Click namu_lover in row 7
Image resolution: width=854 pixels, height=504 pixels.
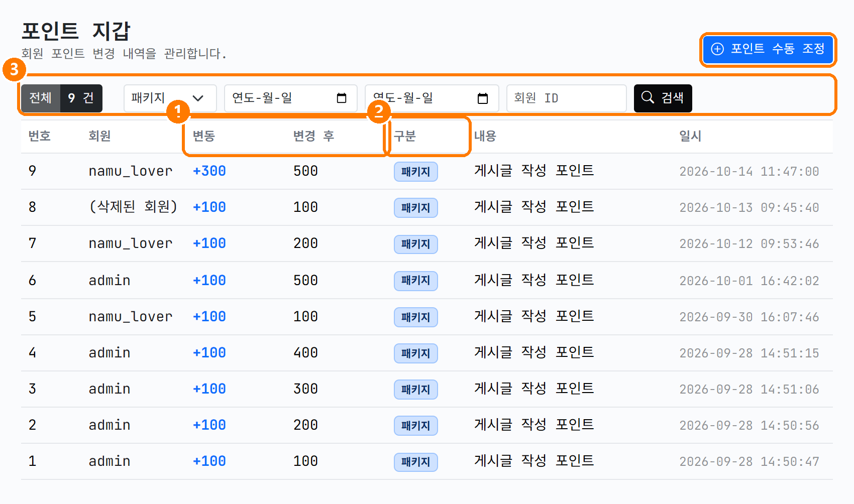point(131,243)
